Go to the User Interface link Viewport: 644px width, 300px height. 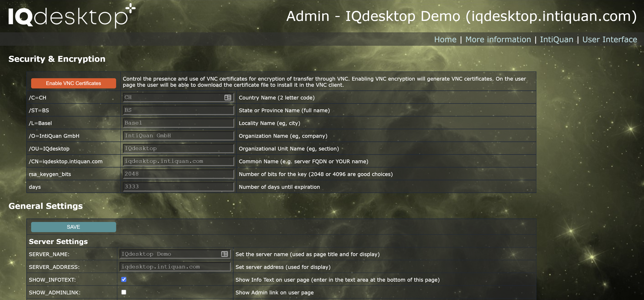coord(609,39)
